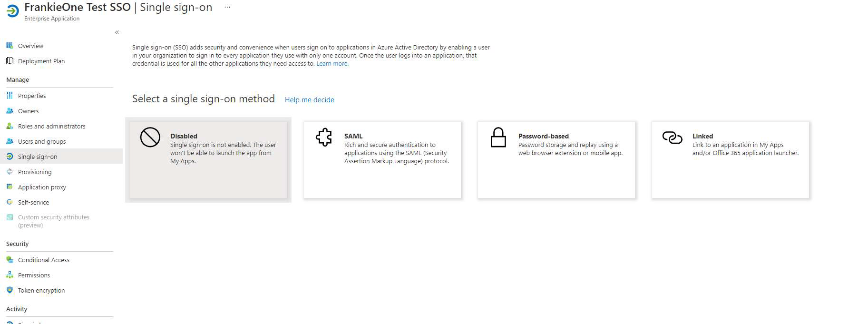
Task: Select the Token encryption shield icon
Action: [10, 290]
